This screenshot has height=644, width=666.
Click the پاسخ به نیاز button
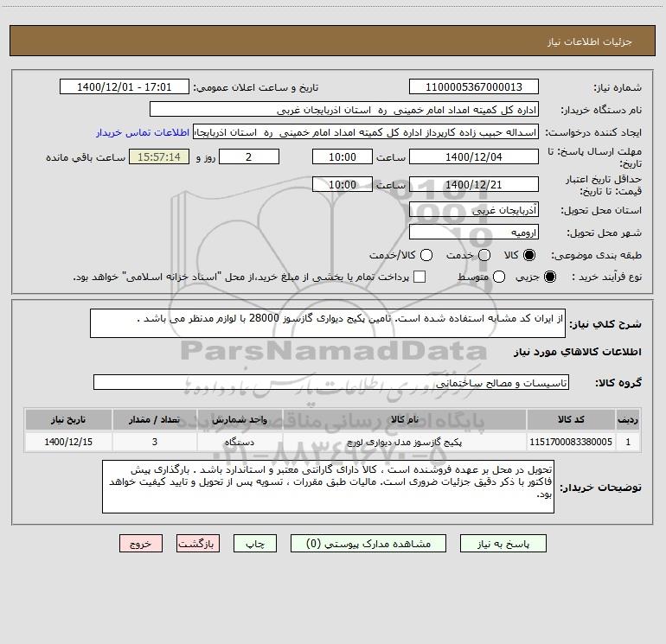[503, 544]
